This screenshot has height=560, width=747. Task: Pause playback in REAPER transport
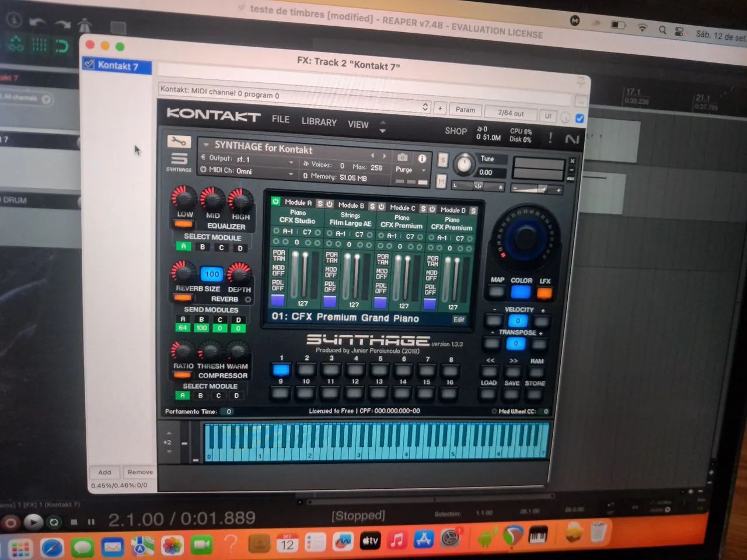91,521
